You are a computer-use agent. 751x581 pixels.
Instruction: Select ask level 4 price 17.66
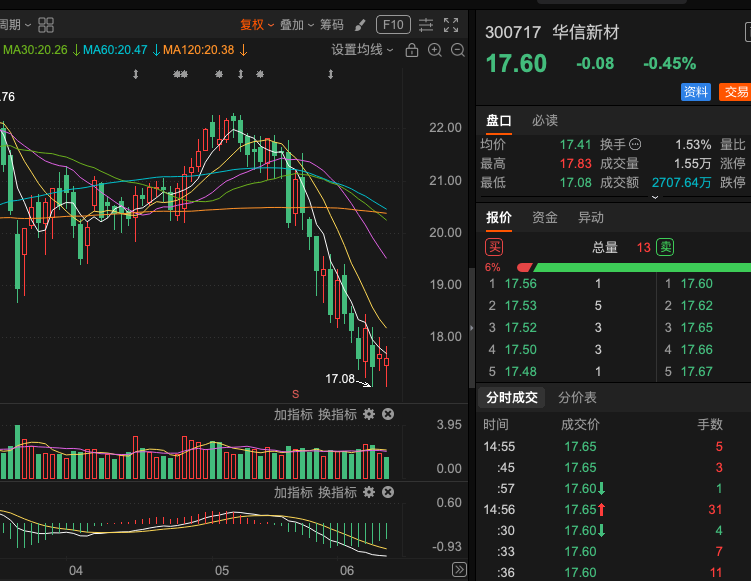coord(697,350)
